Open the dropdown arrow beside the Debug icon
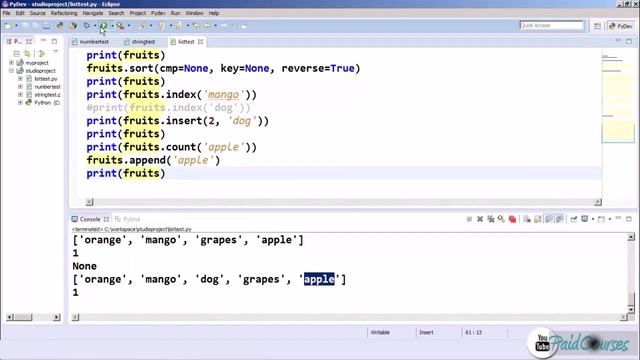The image size is (640, 360). [95, 26]
